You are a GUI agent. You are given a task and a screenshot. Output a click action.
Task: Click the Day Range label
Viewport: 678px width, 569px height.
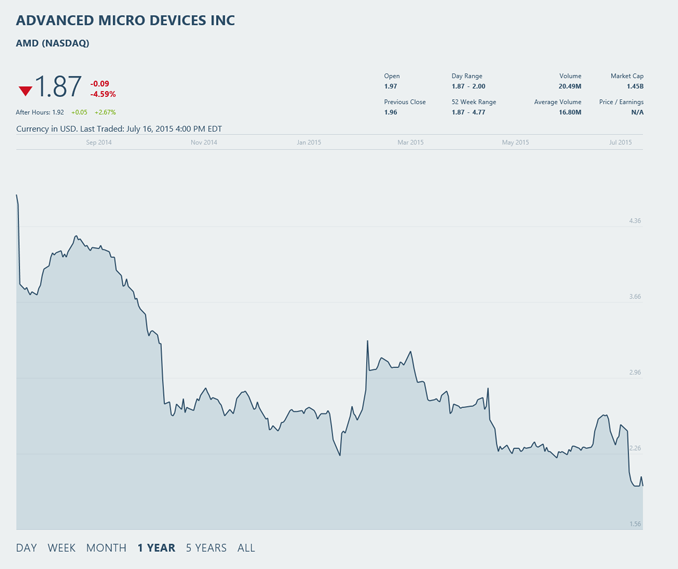(467, 76)
